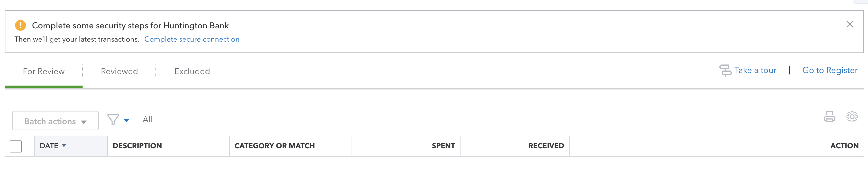Switch to the For Review tab
This screenshot has width=868, height=179.
click(x=43, y=71)
